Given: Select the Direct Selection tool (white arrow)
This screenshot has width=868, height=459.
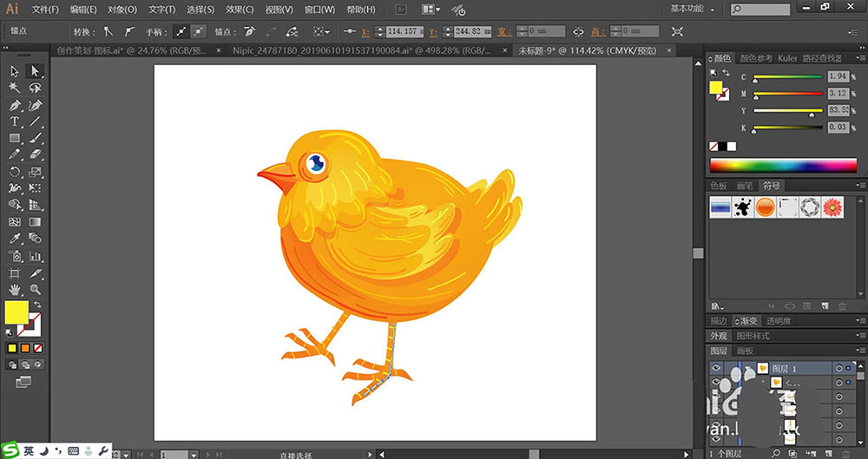Looking at the screenshot, I should point(36,71).
